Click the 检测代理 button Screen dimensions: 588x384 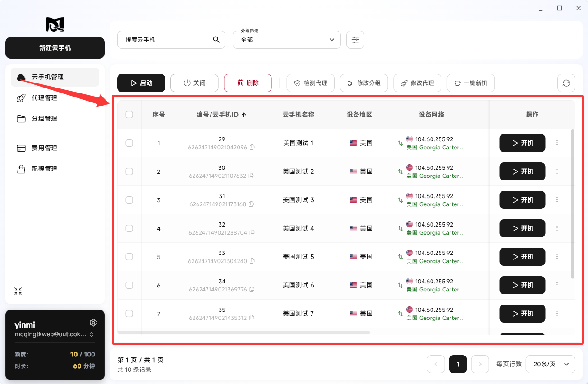pos(311,83)
